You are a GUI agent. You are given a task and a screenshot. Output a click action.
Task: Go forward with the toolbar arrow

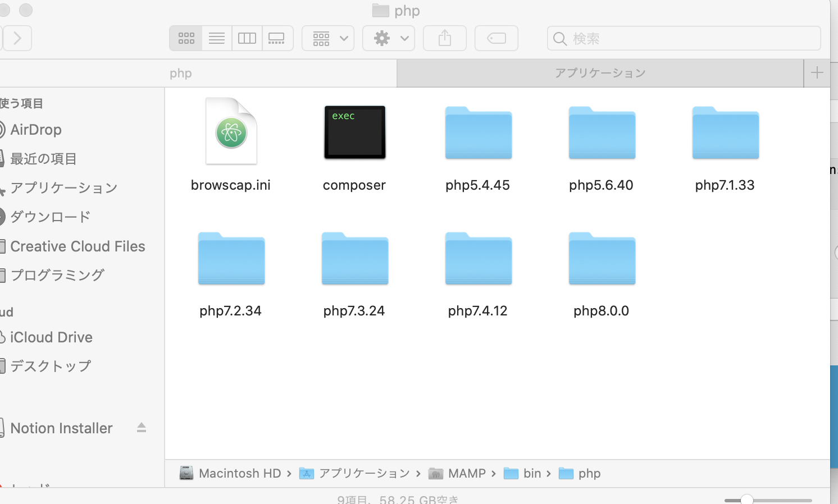pos(17,38)
